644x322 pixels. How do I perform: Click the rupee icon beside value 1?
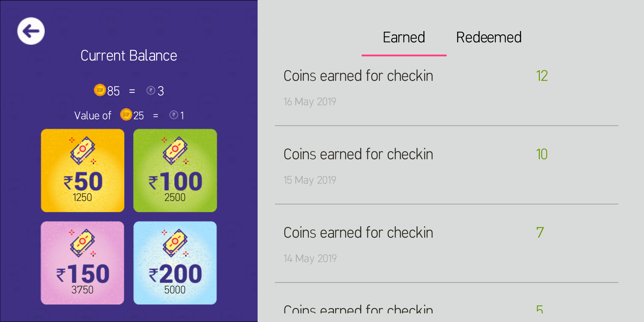(174, 115)
